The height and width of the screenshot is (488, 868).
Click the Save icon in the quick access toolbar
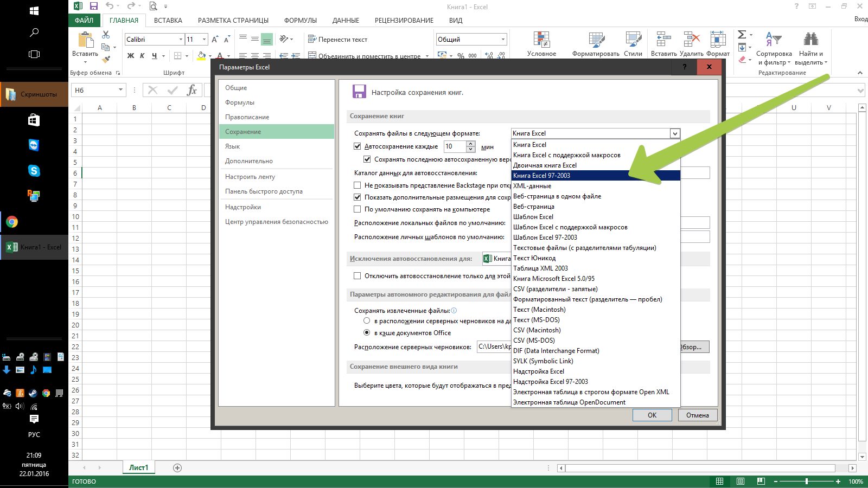click(x=93, y=7)
